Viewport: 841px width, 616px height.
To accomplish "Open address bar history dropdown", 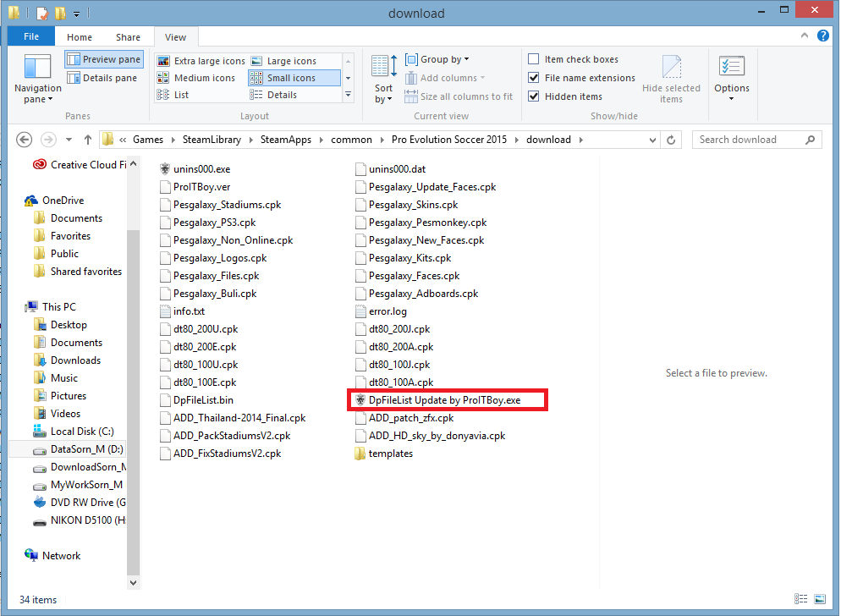I will 652,140.
